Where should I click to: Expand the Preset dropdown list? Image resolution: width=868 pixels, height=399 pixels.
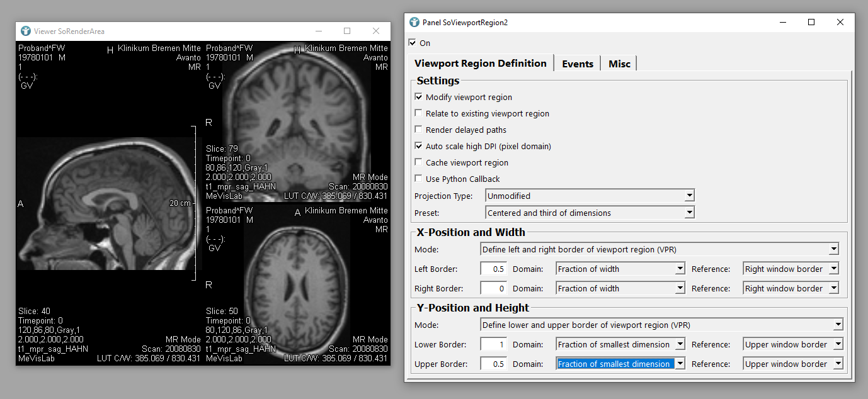[590, 213]
